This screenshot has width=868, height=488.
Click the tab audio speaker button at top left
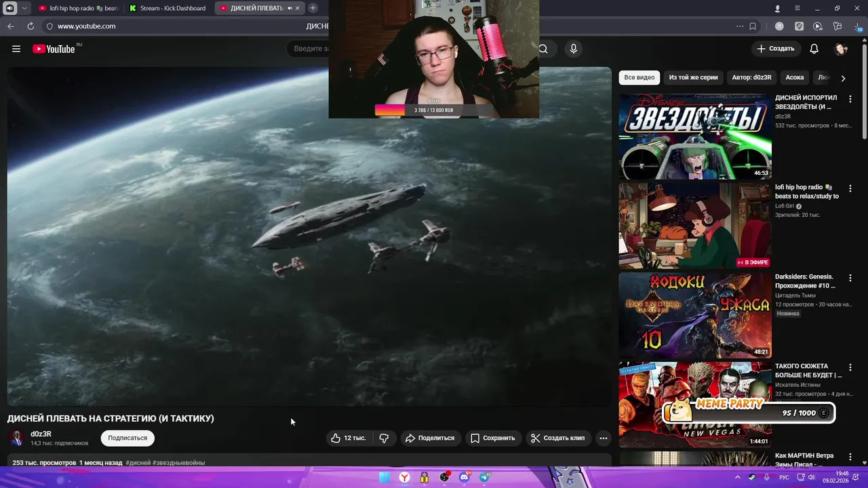coord(10,8)
